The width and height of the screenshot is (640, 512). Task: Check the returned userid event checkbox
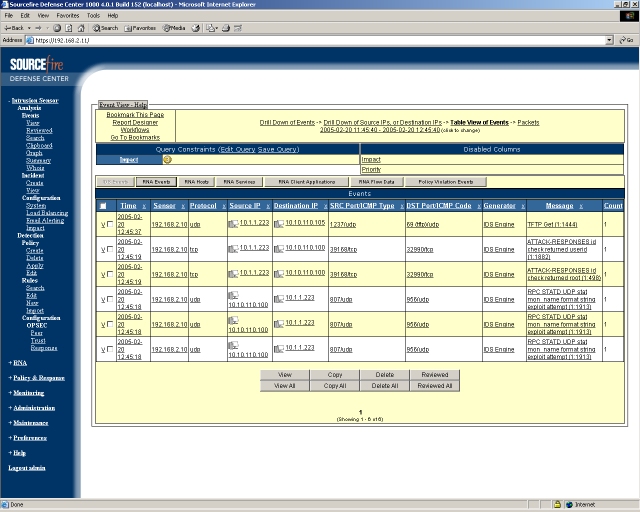click(110, 249)
